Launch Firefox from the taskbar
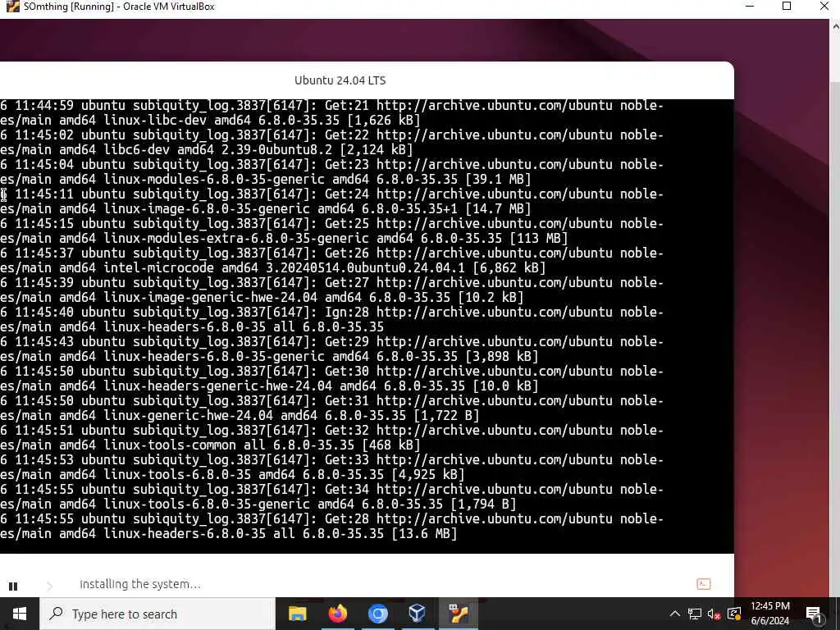The image size is (840, 630). coord(337,614)
